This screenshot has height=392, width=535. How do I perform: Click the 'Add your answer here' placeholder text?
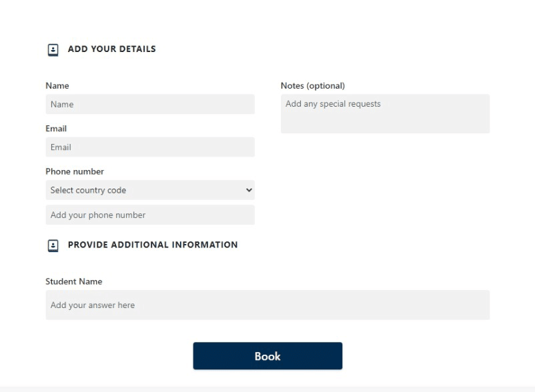tap(93, 305)
